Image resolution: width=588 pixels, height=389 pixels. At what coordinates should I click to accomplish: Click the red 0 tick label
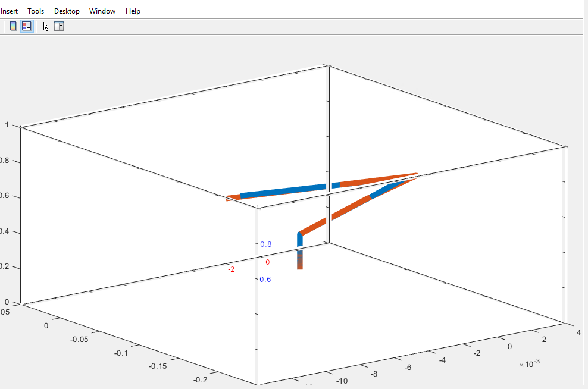268,262
